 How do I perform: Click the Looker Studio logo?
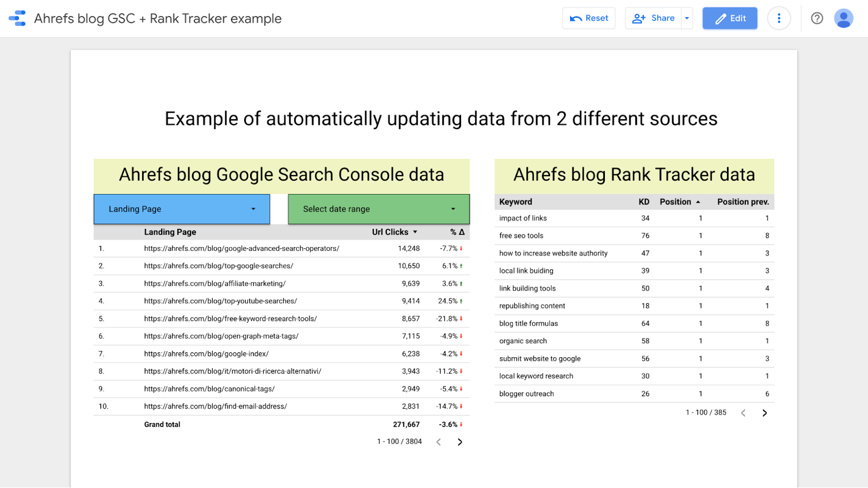click(17, 18)
